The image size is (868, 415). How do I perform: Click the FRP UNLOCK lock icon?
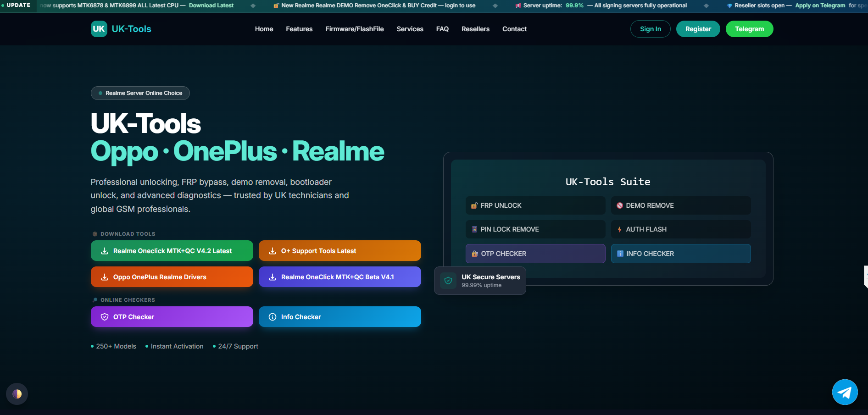coord(474,205)
